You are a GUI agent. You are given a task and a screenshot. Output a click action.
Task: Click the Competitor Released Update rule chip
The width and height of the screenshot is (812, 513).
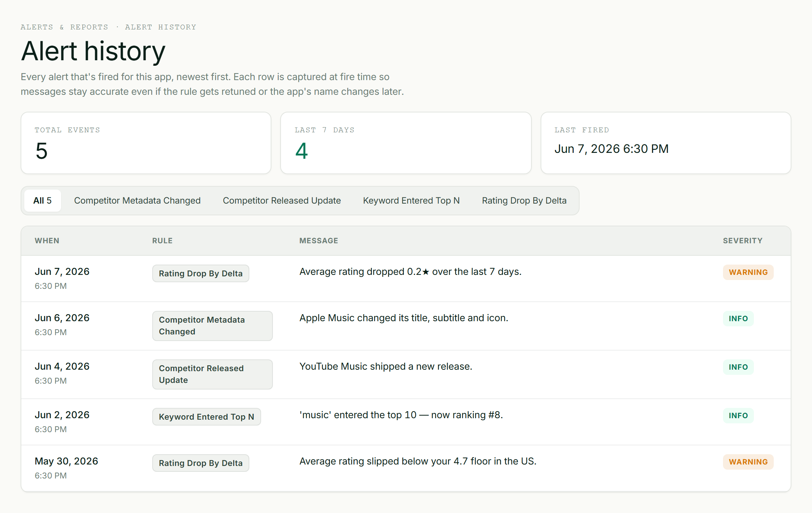tap(213, 374)
